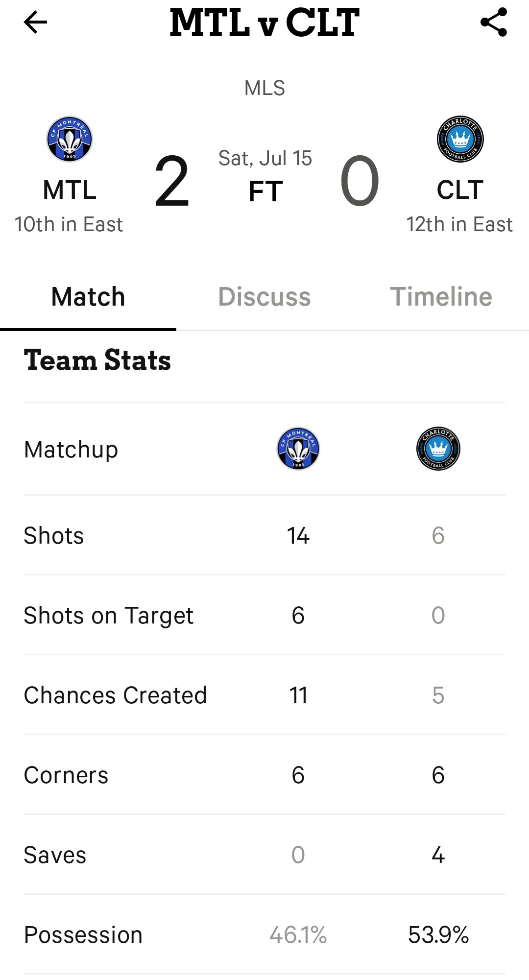Tap the Chances Created row label
529x980 pixels.
tap(116, 695)
